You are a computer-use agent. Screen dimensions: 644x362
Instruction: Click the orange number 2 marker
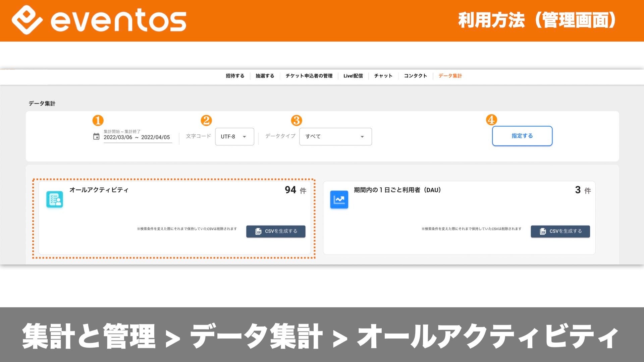click(x=206, y=120)
